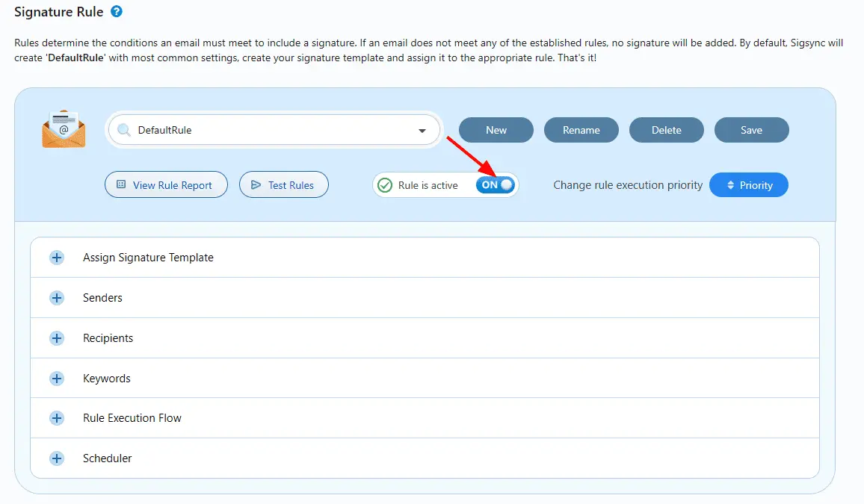Click the Rename button

tap(581, 130)
